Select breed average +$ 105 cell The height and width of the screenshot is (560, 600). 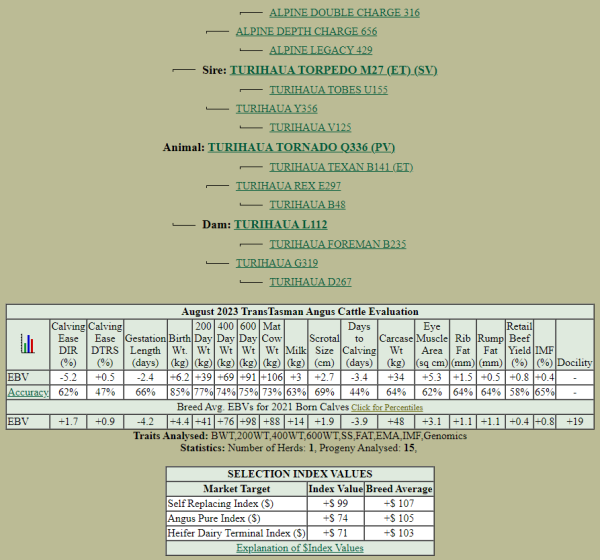[399, 519]
